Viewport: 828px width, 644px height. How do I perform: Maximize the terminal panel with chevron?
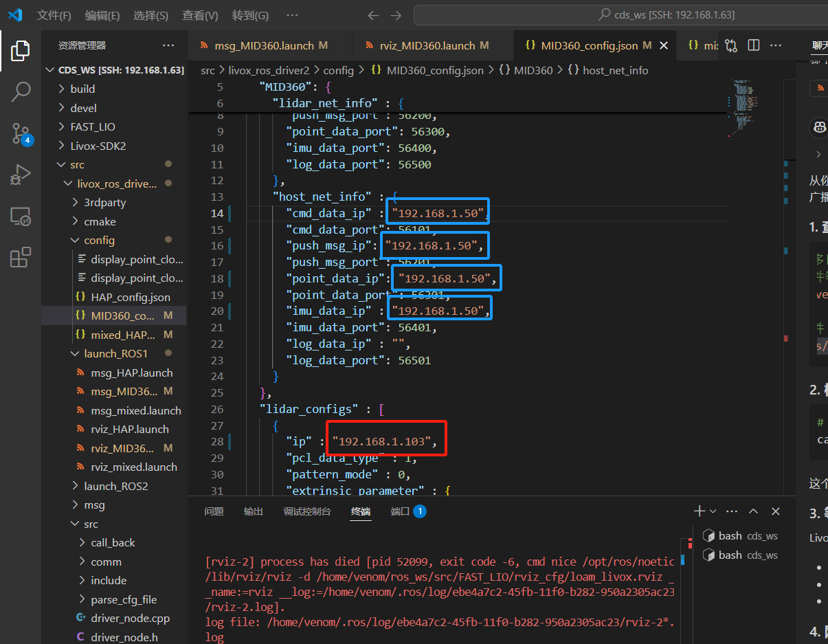pyautogui.click(x=754, y=511)
